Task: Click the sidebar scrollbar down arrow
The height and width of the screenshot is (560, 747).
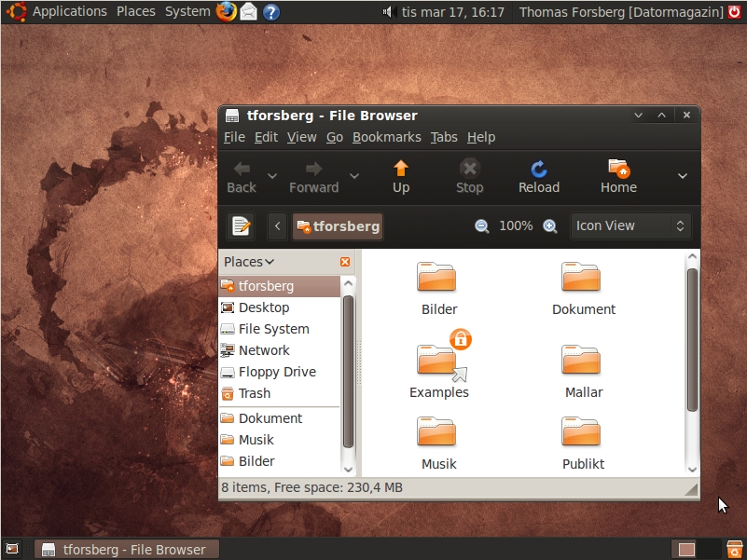Action: [x=348, y=469]
